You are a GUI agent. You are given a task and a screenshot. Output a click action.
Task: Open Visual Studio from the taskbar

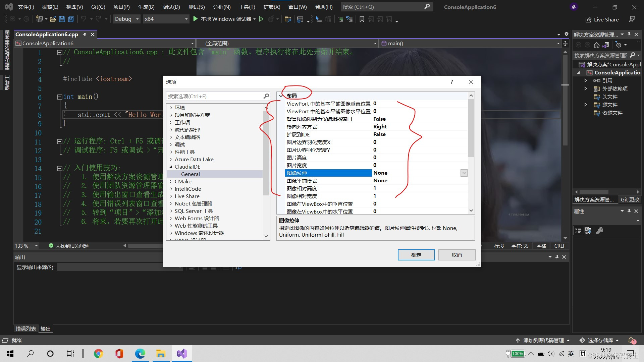coord(181,354)
